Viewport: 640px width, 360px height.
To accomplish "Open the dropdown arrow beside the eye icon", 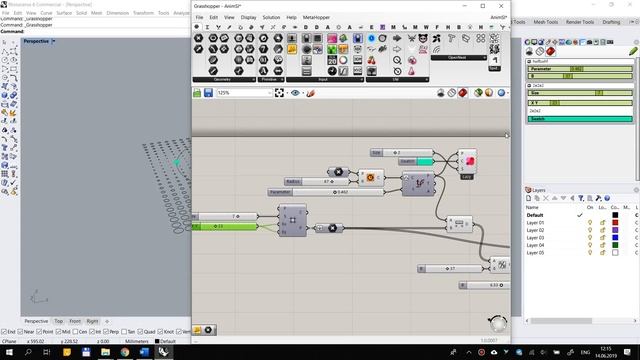I will point(302,93).
